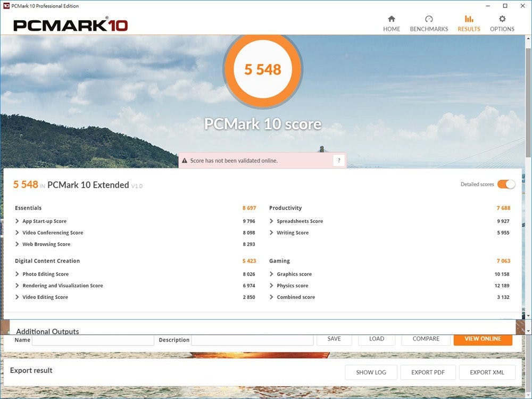The height and width of the screenshot is (399, 532).
Task: Open Options gear icon
Action: pos(502,19)
